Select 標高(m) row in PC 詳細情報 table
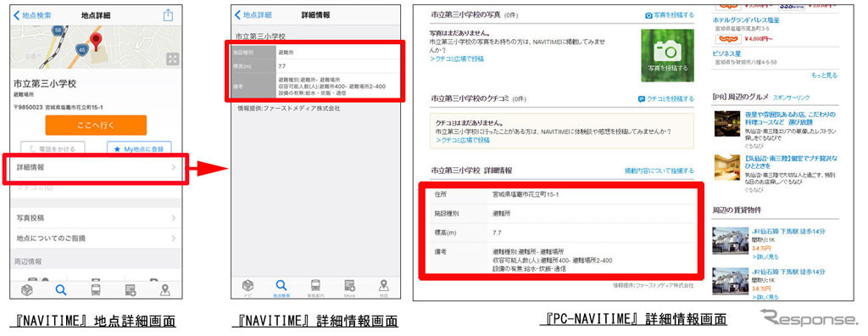 pos(561,232)
